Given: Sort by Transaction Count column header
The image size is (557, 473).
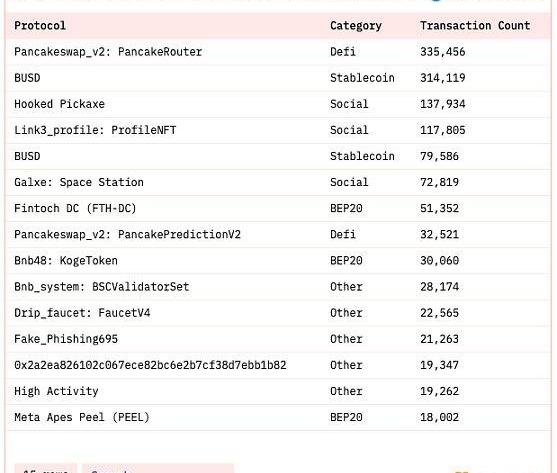Looking at the screenshot, I should click(475, 26).
